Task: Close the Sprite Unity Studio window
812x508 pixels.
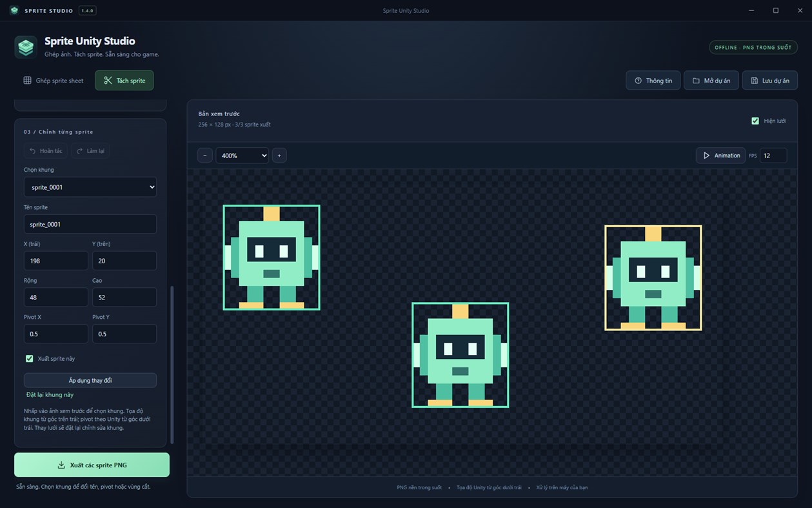Action: (x=800, y=10)
